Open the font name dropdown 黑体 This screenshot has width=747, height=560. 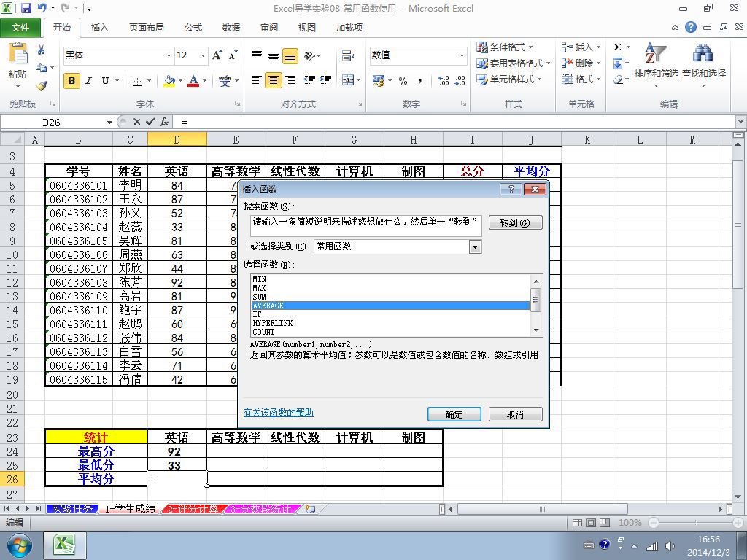coord(169,55)
